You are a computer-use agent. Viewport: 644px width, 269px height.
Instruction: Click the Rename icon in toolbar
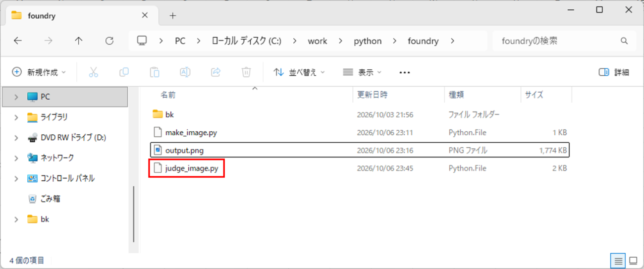[x=185, y=72]
